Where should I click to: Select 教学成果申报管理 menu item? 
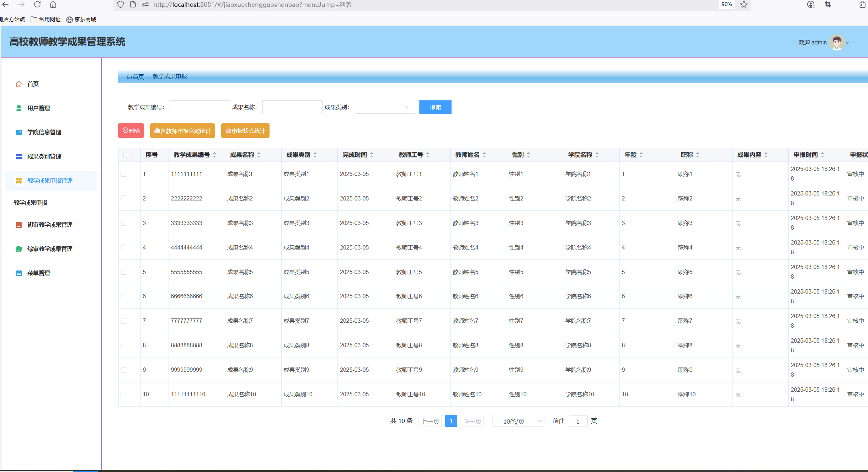pos(50,181)
